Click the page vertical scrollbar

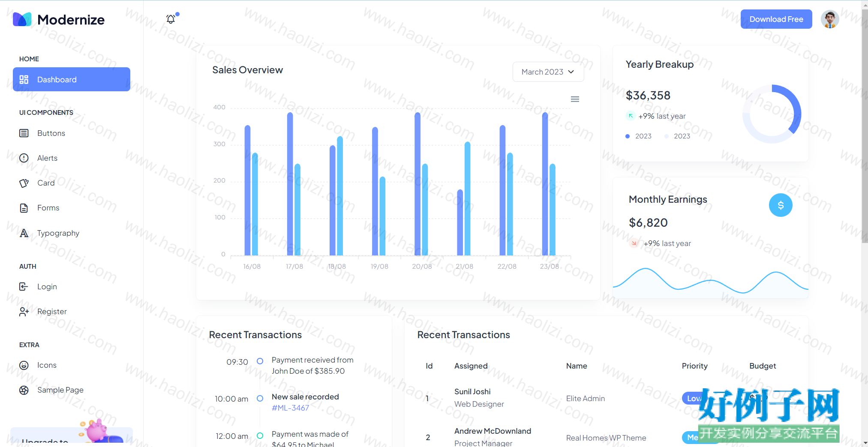[865, 129]
